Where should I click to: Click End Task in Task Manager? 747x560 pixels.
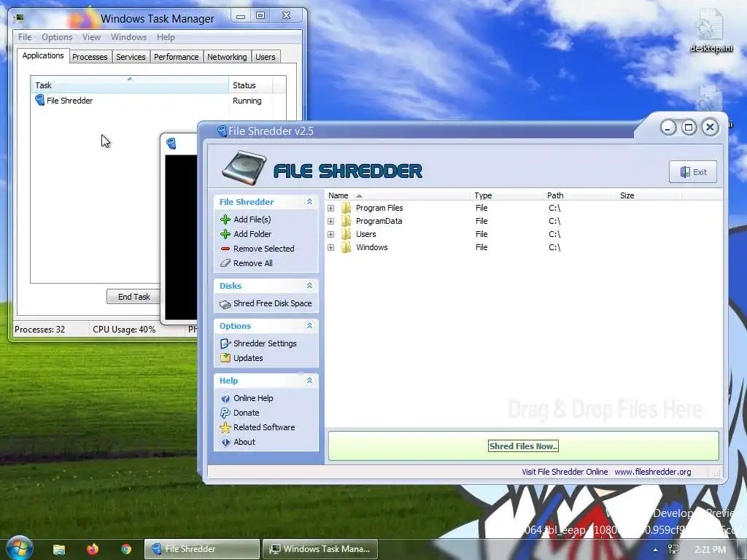point(134,297)
